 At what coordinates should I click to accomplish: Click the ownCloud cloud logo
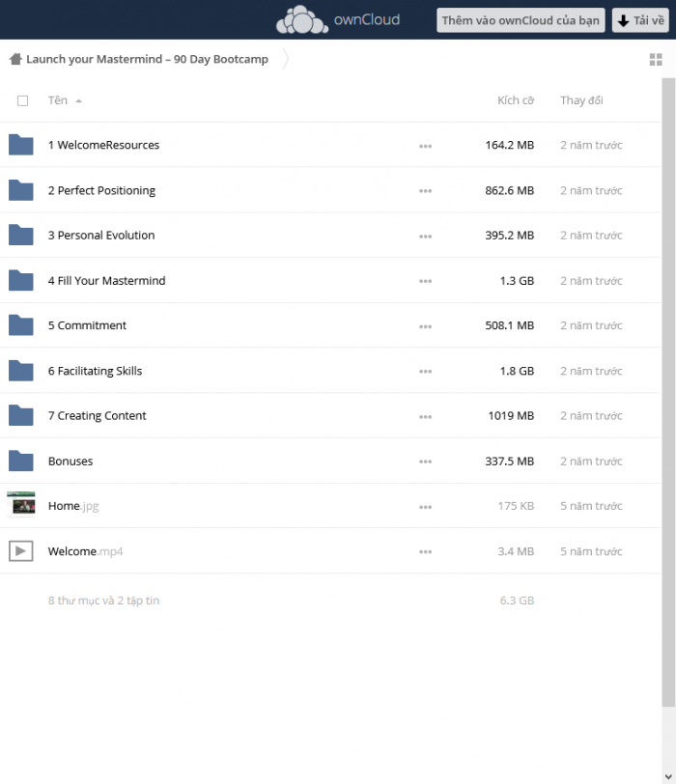(x=302, y=20)
